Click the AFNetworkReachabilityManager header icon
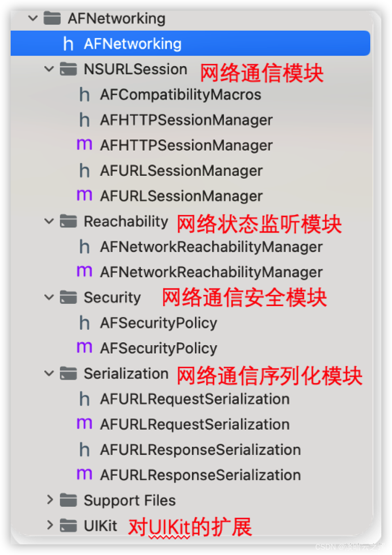Screen dimensions: 392x555 pyautogui.click(x=84, y=247)
